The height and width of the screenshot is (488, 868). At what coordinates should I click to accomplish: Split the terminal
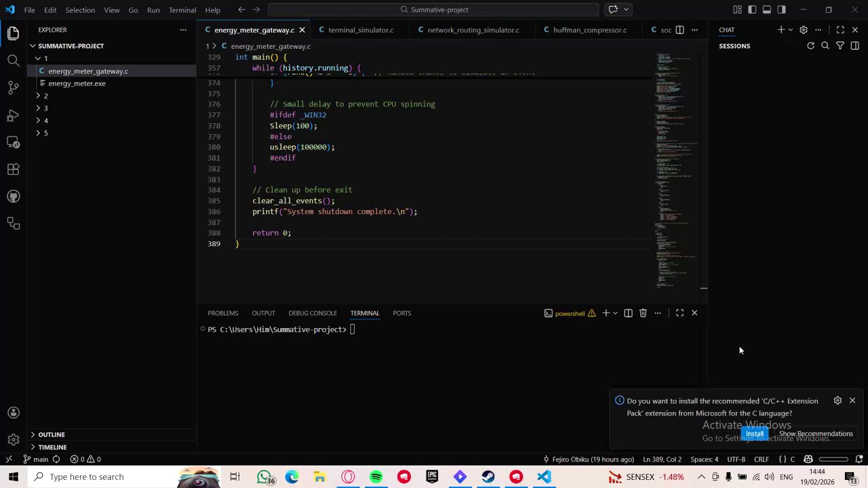click(x=628, y=313)
